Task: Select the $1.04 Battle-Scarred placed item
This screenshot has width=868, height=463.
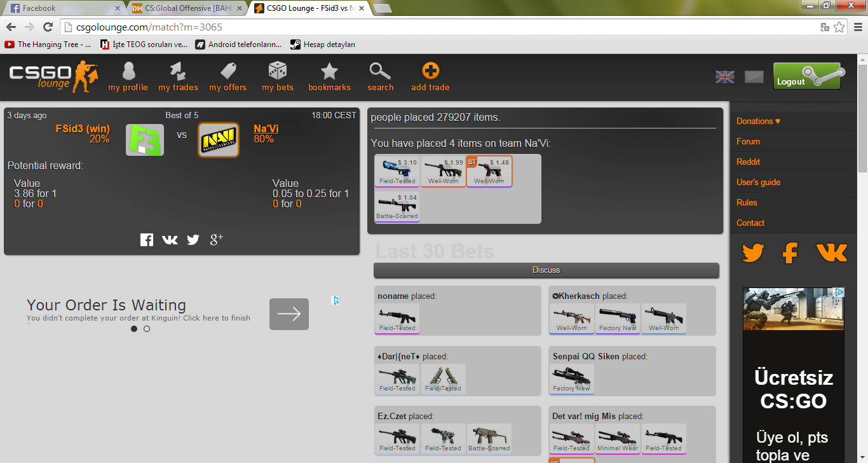Action: click(397, 206)
